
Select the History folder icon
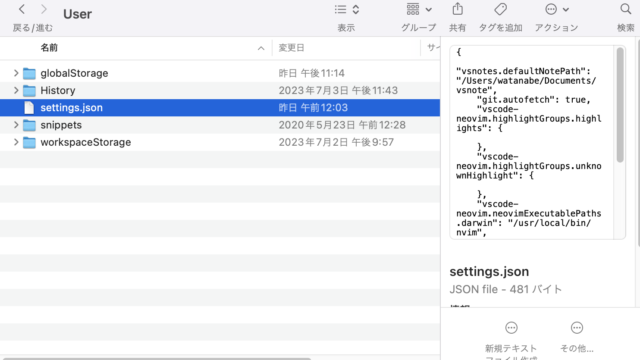click(29, 91)
